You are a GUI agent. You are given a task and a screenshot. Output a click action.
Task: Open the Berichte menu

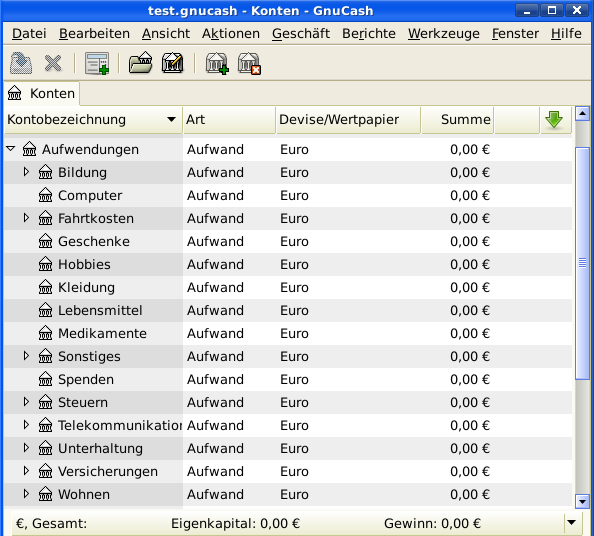369,34
